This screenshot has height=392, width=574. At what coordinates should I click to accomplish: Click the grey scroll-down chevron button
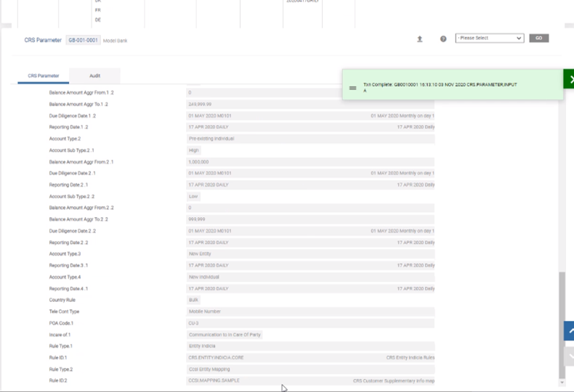569,356
